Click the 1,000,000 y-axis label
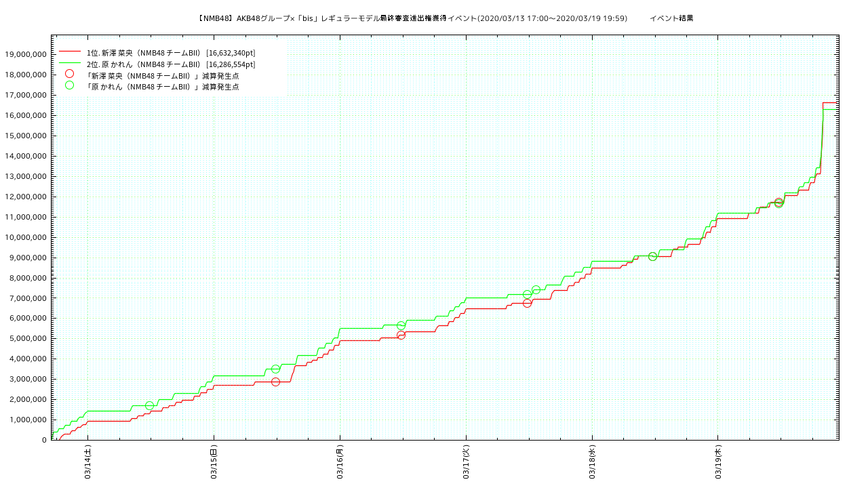This screenshot has height=488, width=868. (x=28, y=420)
